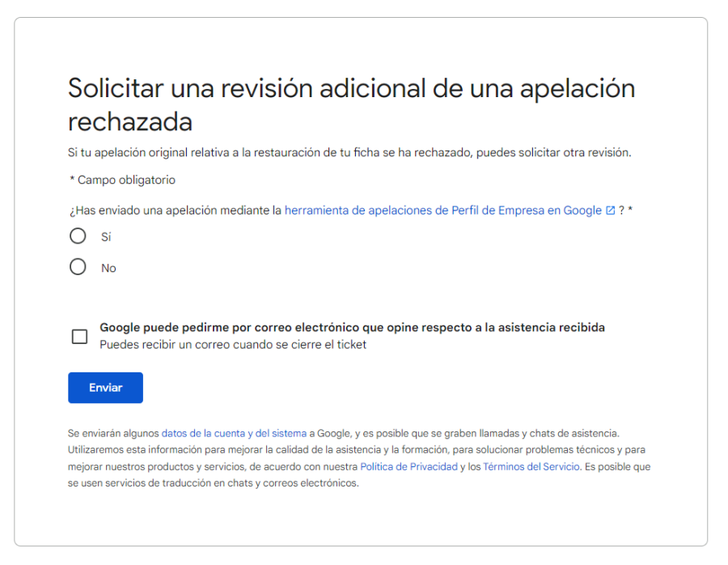Enable the Google feedback email checkbox
This screenshot has height=565, width=728.
[79, 337]
